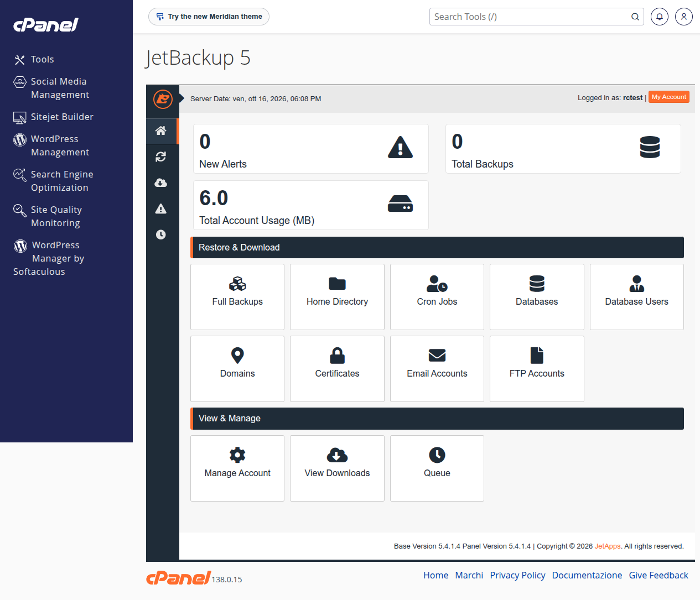
Task: Open Search Engine Optimization sidebar item
Action: [53, 181]
